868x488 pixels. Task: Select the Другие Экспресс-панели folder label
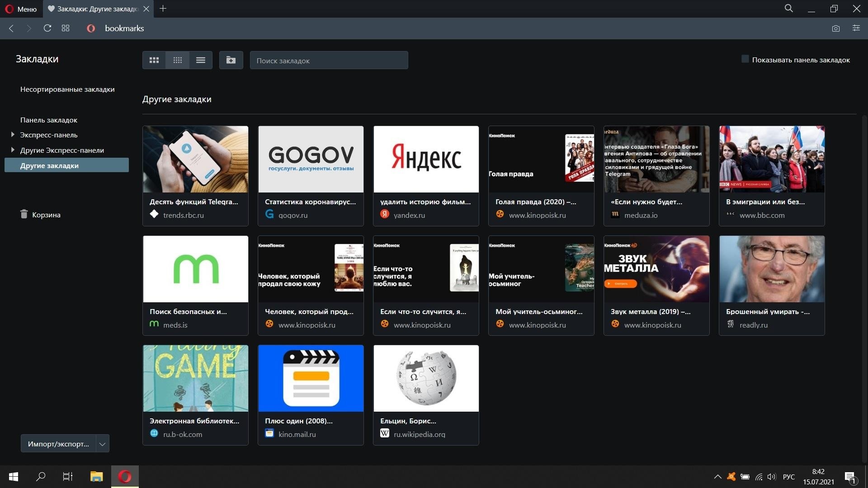62,150
